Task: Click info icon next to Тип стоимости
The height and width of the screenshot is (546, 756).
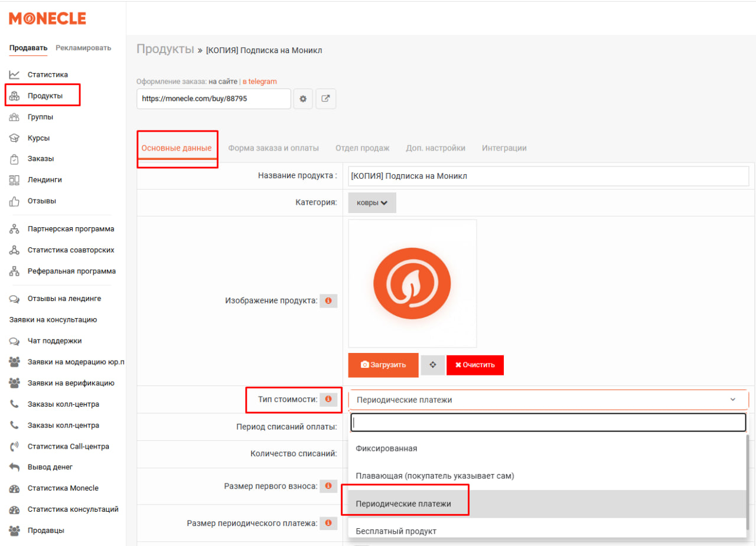Action: point(328,400)
